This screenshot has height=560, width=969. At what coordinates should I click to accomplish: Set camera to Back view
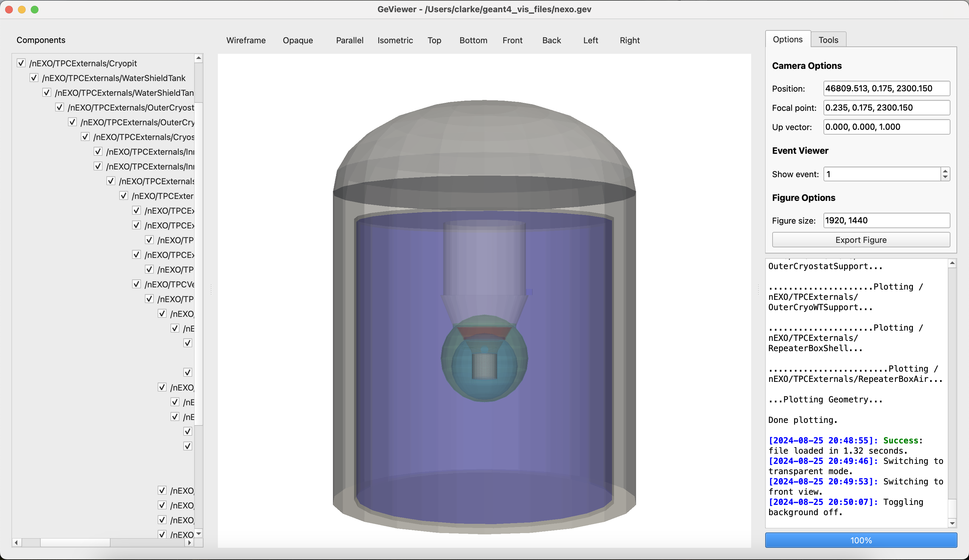pyautogui.click(x=551, y=40)
